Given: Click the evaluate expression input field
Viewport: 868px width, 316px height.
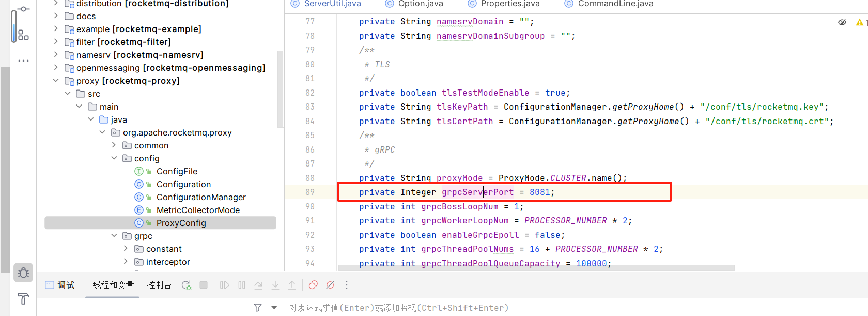Looking at the screenshot, I should (576, 308).
